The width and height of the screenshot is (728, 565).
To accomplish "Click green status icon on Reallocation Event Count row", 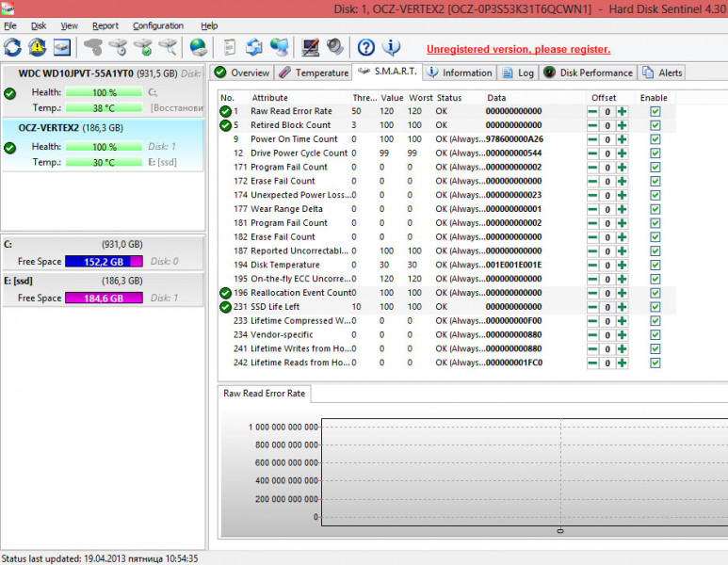I will 226,293.
